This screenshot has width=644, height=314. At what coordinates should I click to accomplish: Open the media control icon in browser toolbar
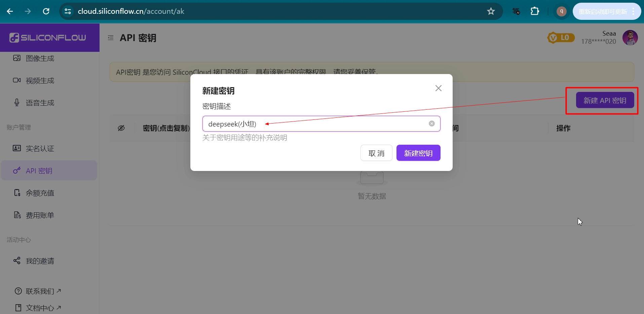click(516, 11)
